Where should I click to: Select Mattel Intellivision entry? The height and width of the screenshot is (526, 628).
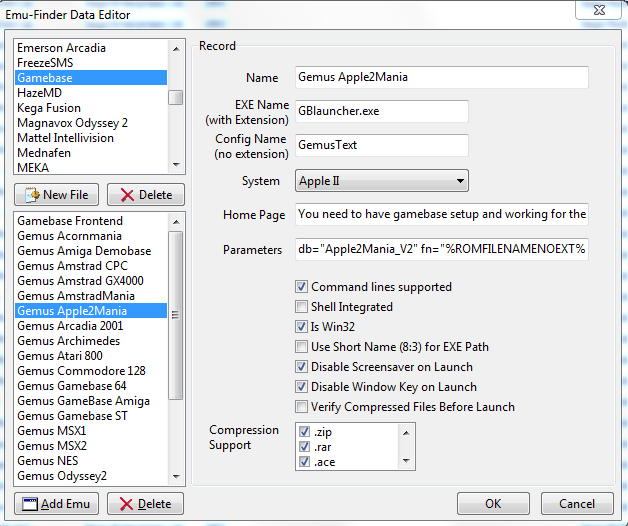coord(91,138)
